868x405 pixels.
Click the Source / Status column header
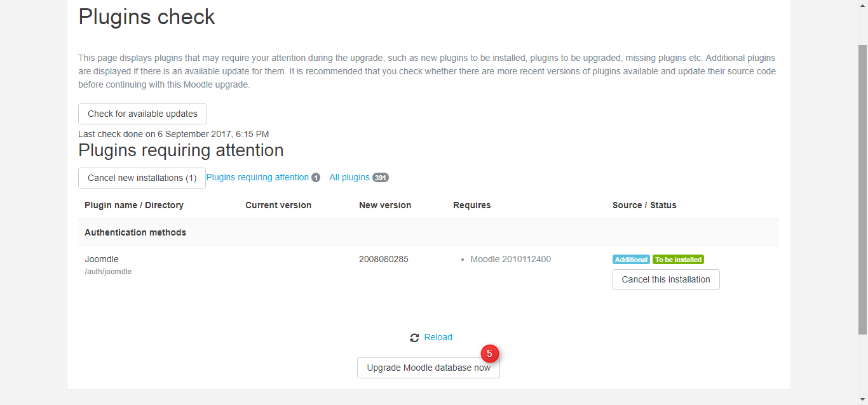(x=644, y=205)
